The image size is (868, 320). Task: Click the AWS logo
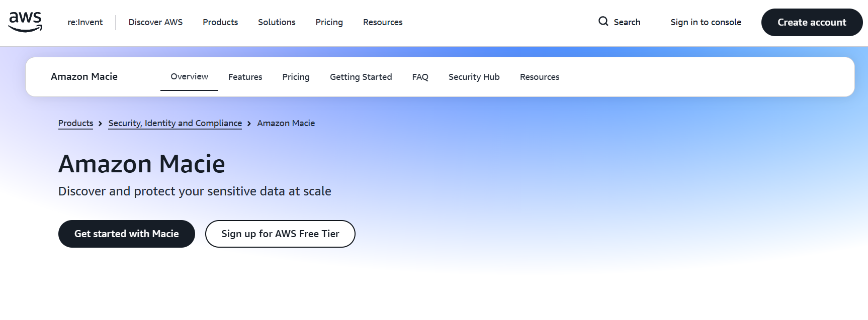[x=26, y=22]
